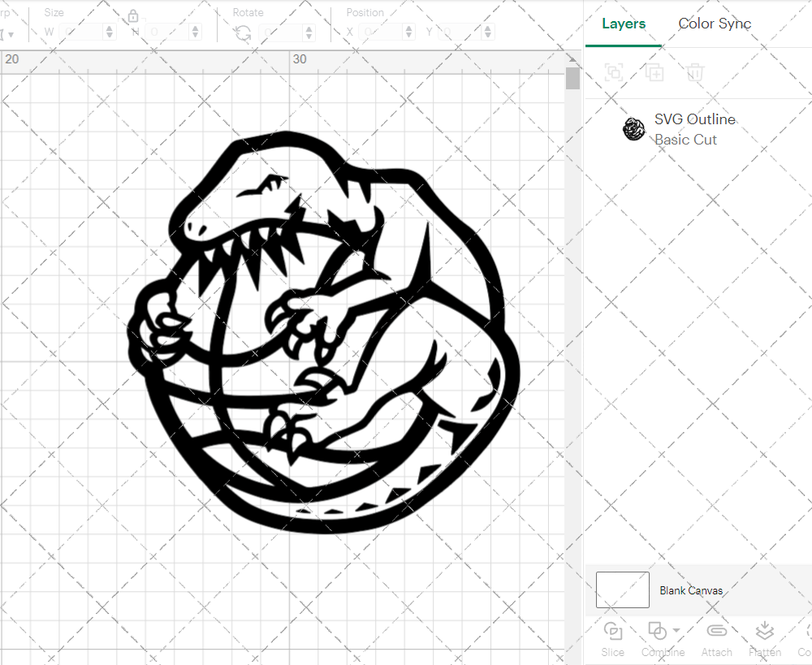Click the Contour tool at bottom right
This screenshot has height=665, width=812.
(805, 631)
